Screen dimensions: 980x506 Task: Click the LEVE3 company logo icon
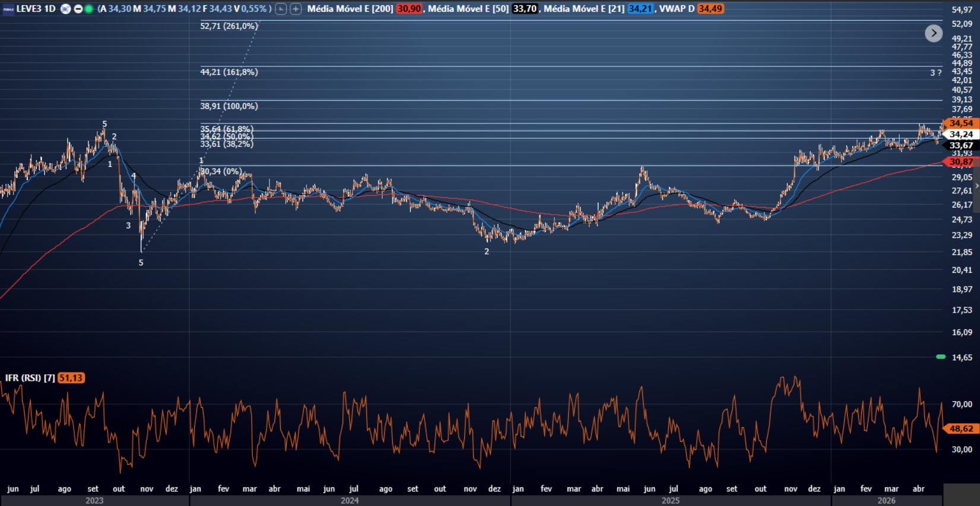click(x=8, y=9)
